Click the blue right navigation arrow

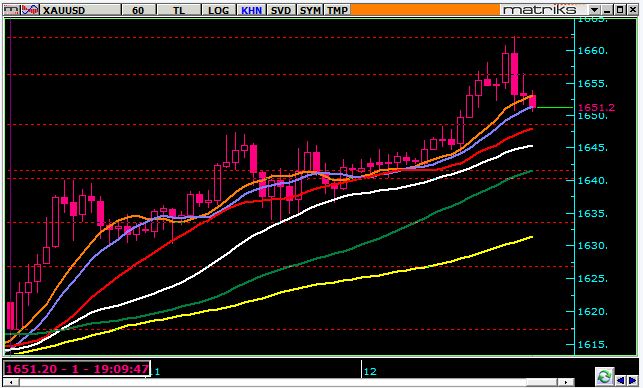click(x=633, y=381)
